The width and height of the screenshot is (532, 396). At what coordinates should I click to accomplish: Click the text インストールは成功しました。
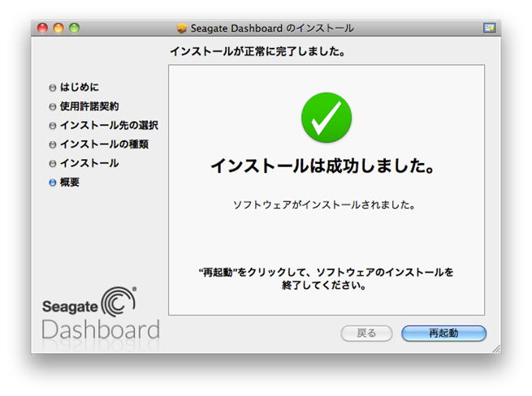(322, 166)
